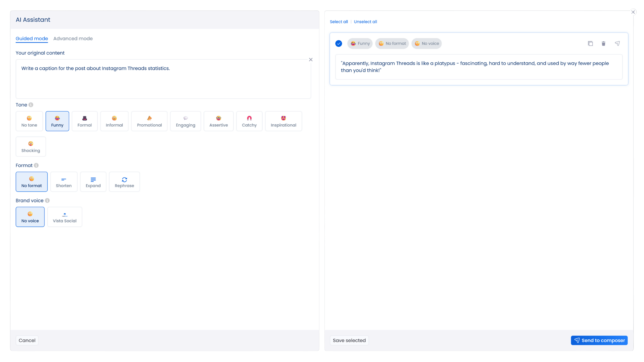Send this caption using paper plane icon
The image size is (644, 362).
617,43
